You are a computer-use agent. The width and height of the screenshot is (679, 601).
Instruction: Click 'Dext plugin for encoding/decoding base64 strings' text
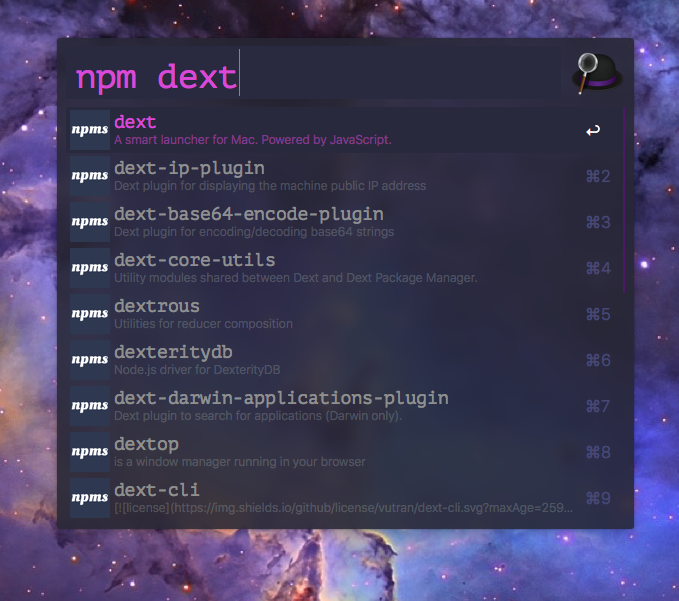click(254, 232)
